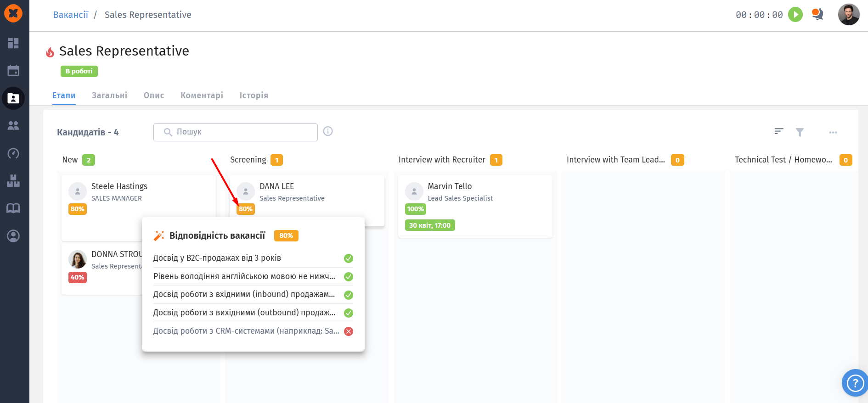Switch to the Загальні tab
Viewport: 868px width, 403px height.
tap(109, 95)
